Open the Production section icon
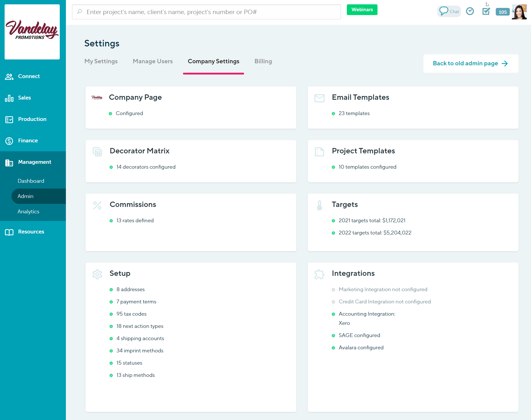 pyautogui.click(x=9, y=119)
